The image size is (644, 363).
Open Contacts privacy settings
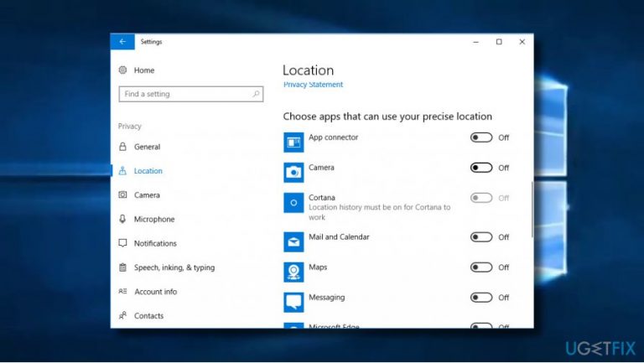(x=148, y=316)
